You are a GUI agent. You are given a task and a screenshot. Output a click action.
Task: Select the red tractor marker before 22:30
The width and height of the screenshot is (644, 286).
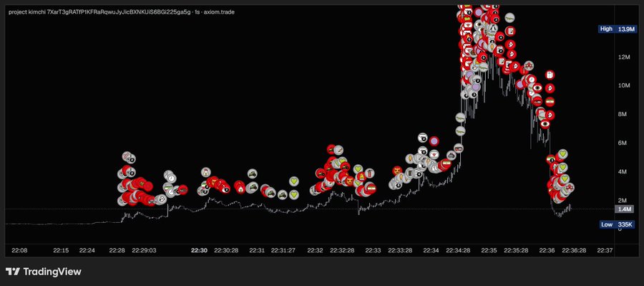pos(182,190)
